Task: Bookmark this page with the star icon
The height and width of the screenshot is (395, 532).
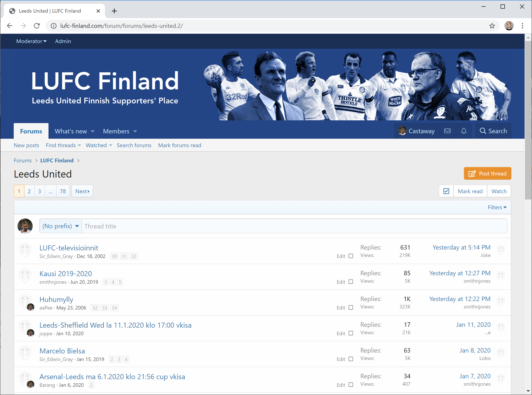Action: [492, 26]
